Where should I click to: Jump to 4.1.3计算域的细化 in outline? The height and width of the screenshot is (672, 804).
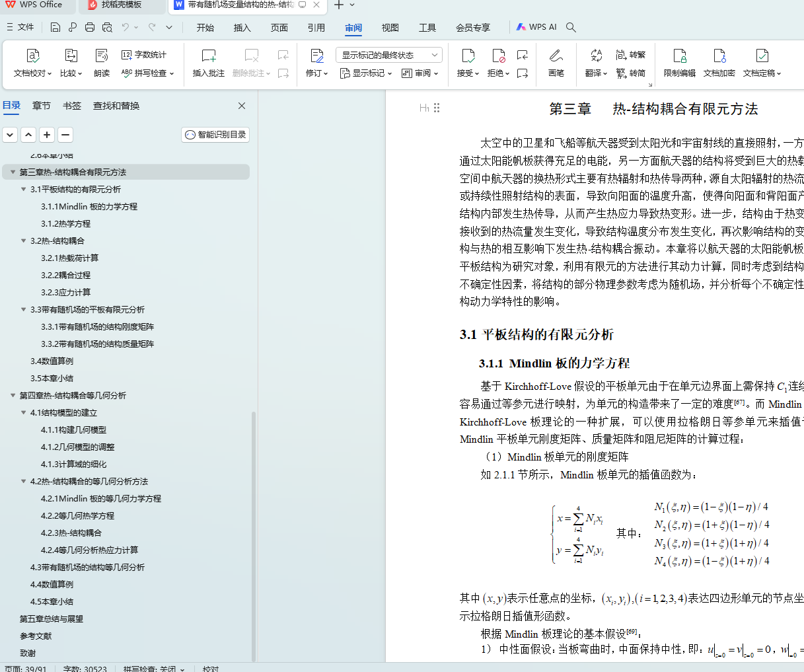(73, 465)
